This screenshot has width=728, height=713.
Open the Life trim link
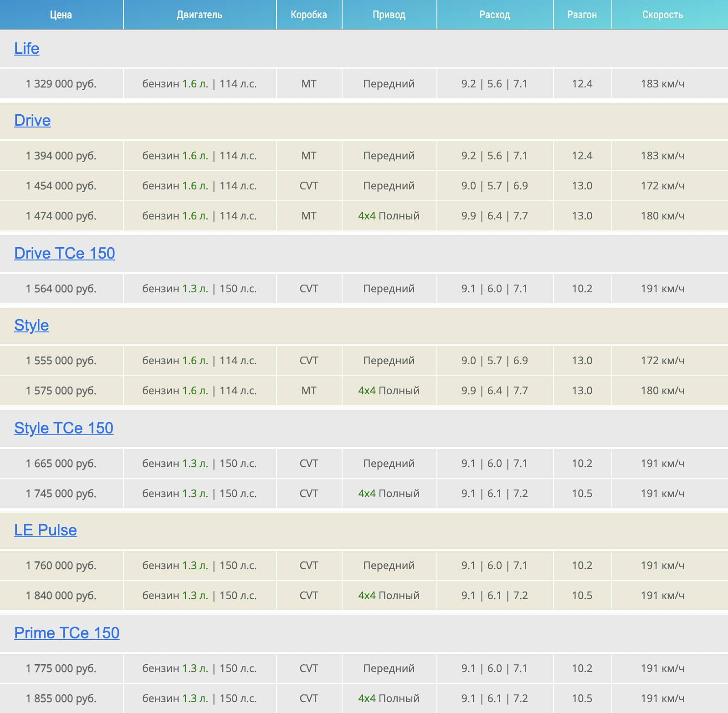pos(26,48)
